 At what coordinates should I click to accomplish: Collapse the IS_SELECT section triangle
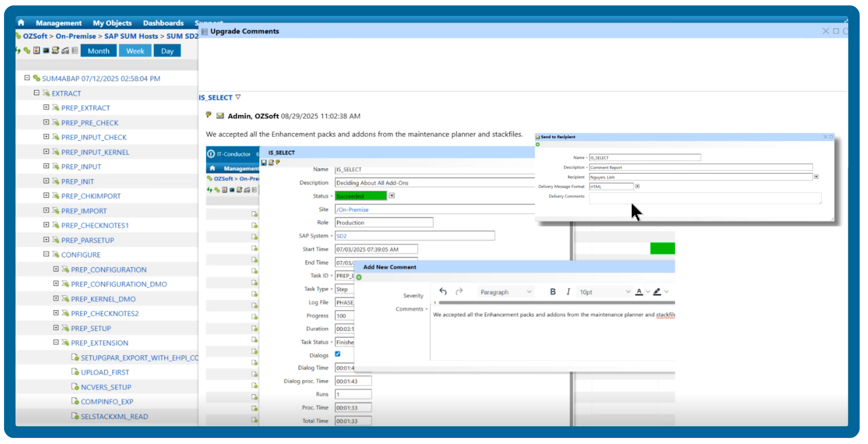238,97
